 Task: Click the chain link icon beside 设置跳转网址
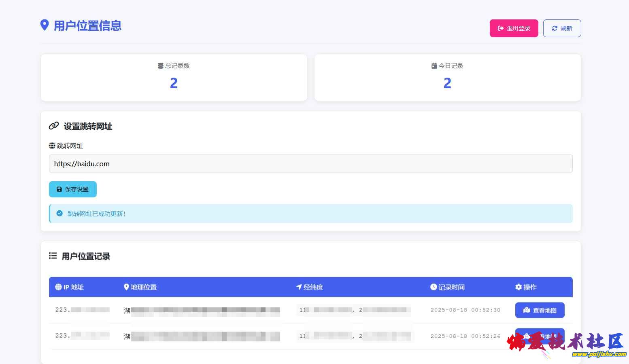(54, 126)
